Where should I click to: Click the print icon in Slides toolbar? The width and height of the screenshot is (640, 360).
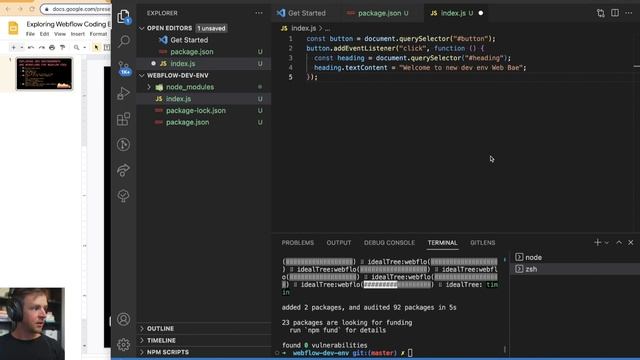pyautogui.click(x=52, y=48)
